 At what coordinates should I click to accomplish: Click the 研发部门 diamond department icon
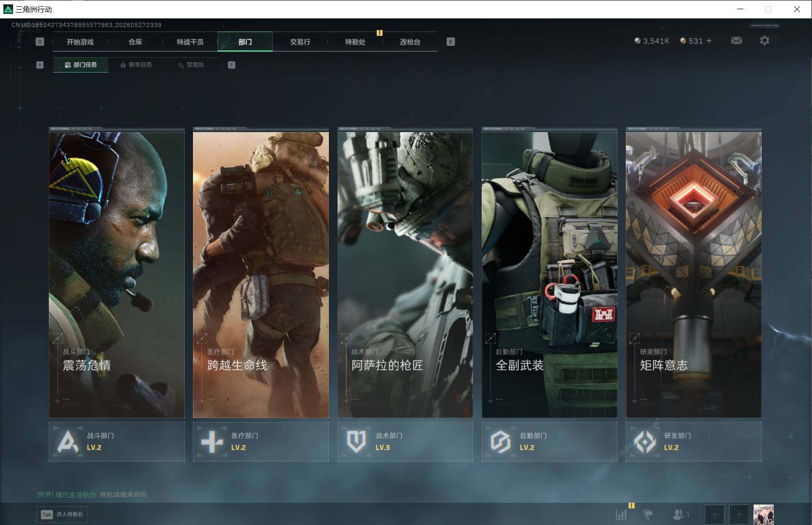point(645,441)
